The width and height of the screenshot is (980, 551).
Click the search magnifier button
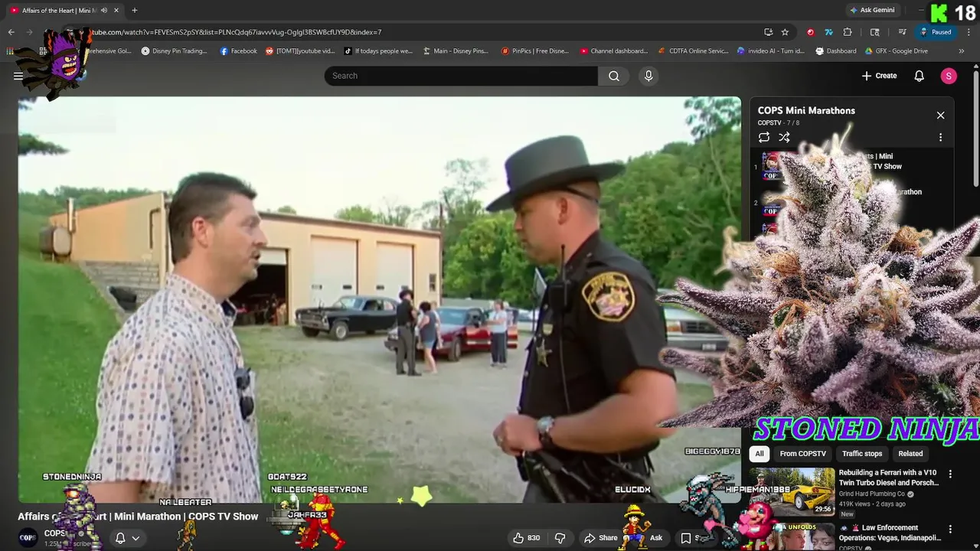coord(614,76)
